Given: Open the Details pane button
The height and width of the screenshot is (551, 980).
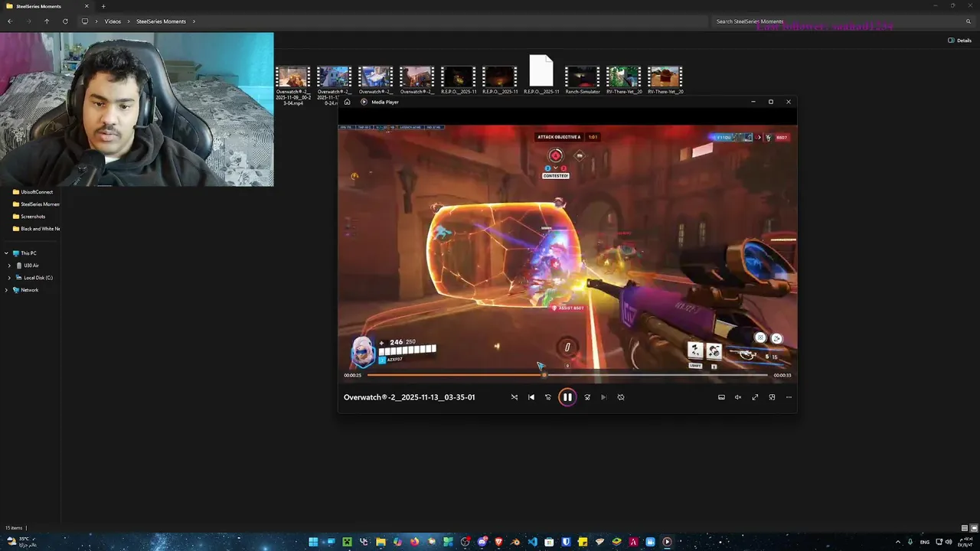Looking at the screenshot, I should point(959,41).
